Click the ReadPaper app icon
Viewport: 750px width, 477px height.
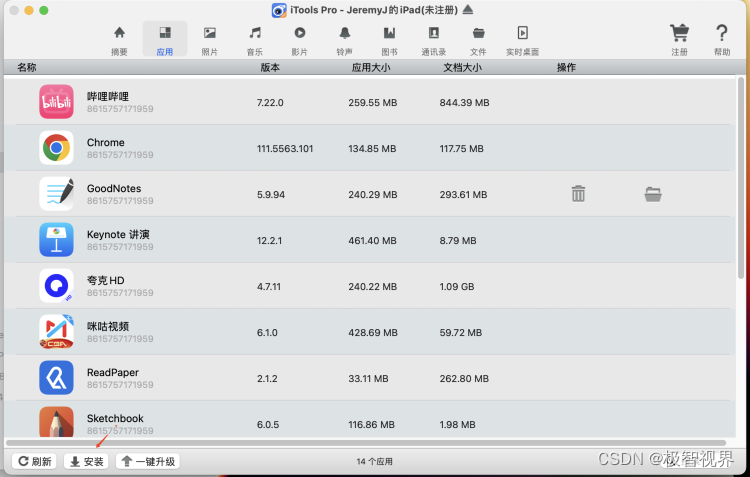click(56, 377)
